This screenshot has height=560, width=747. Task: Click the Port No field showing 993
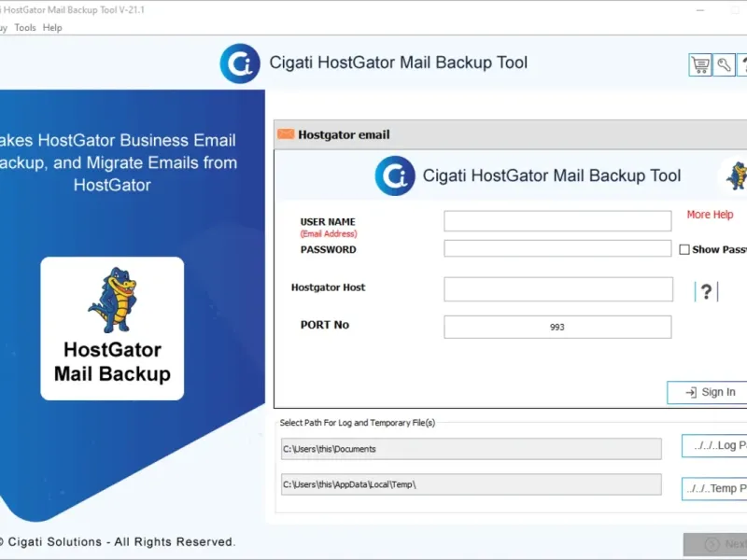(x=557, y=328)
